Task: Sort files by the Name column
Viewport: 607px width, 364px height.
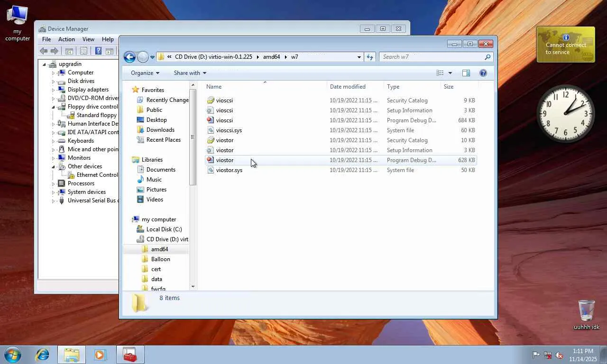Action: (265, 87)
